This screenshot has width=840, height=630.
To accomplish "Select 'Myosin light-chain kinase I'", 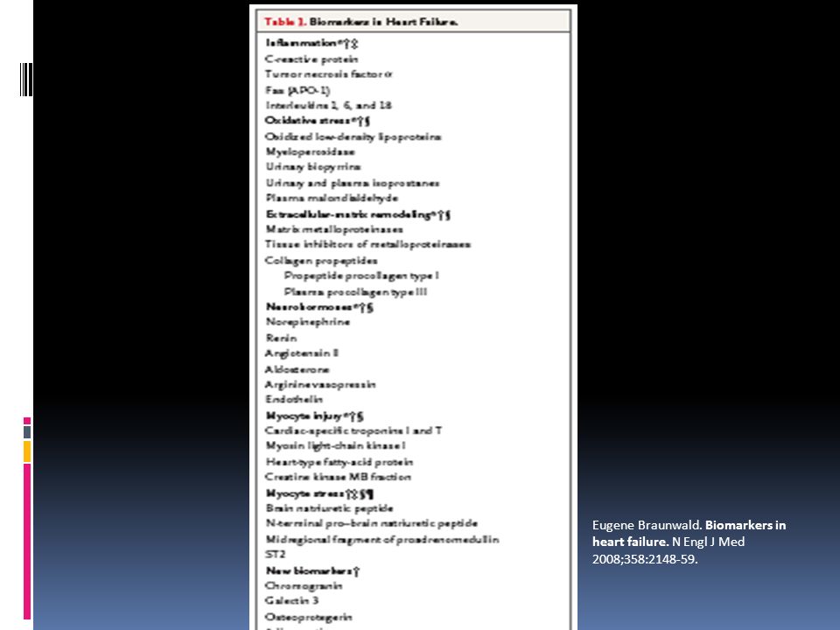I will point(336,445).
